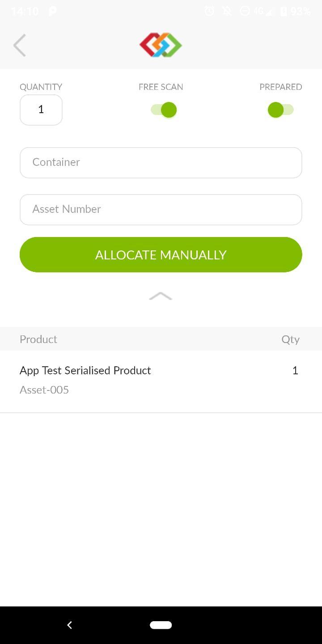The height and width of the screenshot is (644, 322).
Task: Open the App Test Serialised Product row
Action: tap(161, 381)
